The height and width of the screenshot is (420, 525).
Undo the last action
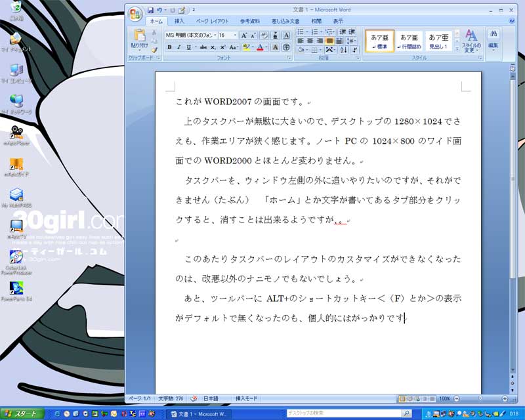coord(159,10)
